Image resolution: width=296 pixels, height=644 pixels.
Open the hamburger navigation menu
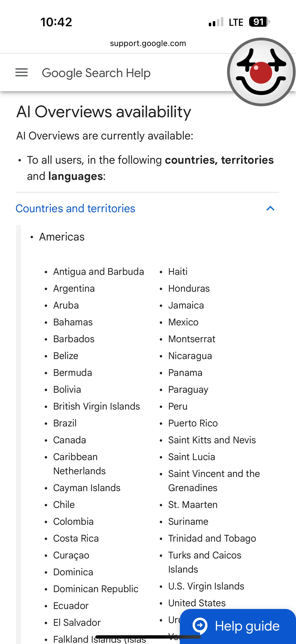[22, 73]
